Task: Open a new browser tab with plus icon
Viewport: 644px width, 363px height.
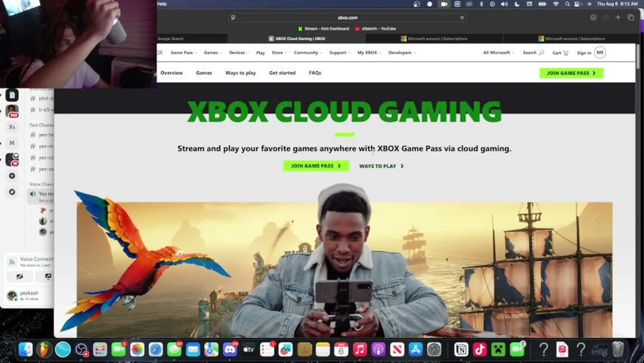Action: [618, 18]
